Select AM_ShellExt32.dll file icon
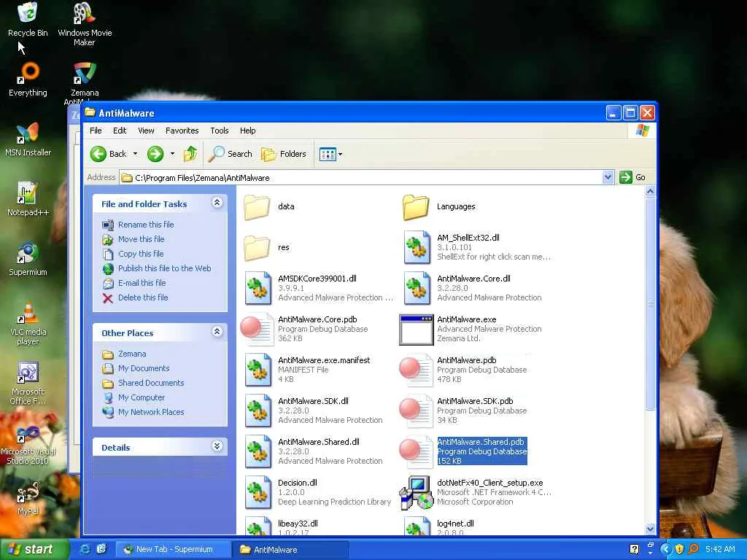Screen dimensions: 747x560 pos(417,247)
